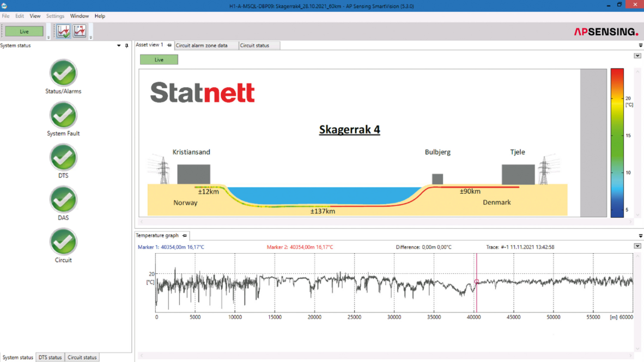Image resolution: width=644 pixels, height=362 pixels.
Task: Click the DAS status indicator
Action: [x=63, y=199]
